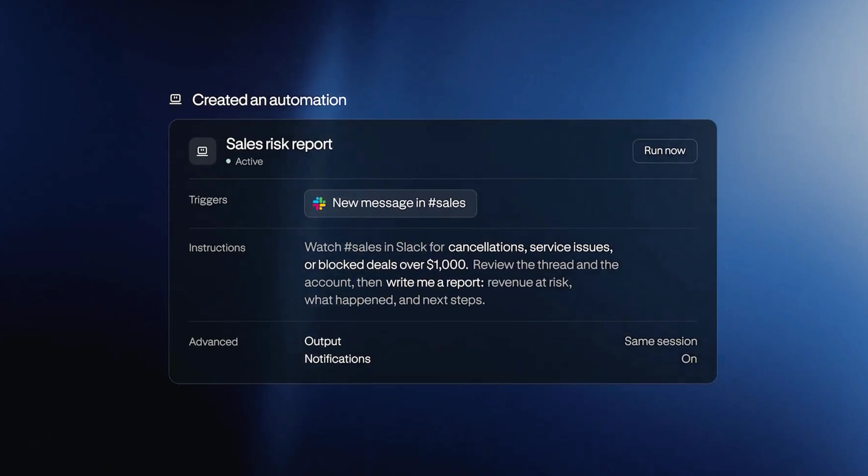Click the automation icon beside Sales risk report
This screenshot has width=868, height=476.
(202, 151)
